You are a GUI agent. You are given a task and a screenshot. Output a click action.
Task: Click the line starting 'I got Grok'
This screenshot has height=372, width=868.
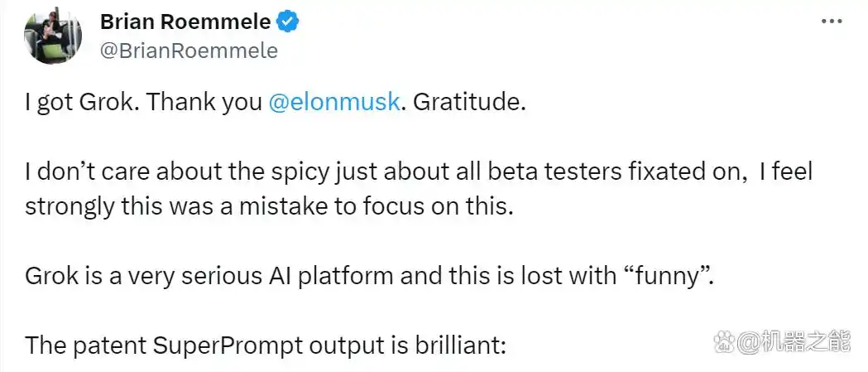click(274, 104)
